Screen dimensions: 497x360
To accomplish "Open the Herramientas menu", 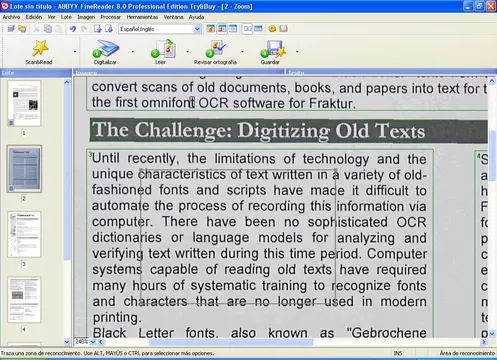I will (x=142, y=17).
